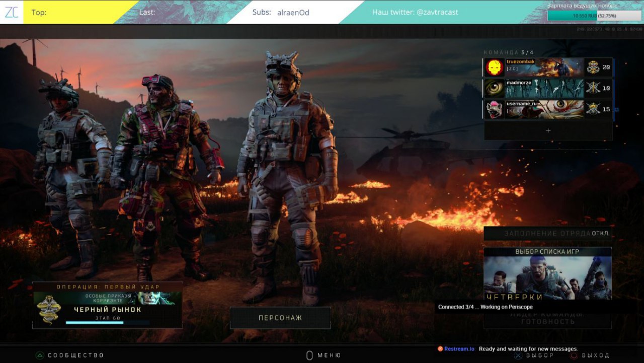Image resolution: width=644 pixels, height=363 pixels.
Task: Open truezombak's player avatar
Action: click(x=495, y=67)
